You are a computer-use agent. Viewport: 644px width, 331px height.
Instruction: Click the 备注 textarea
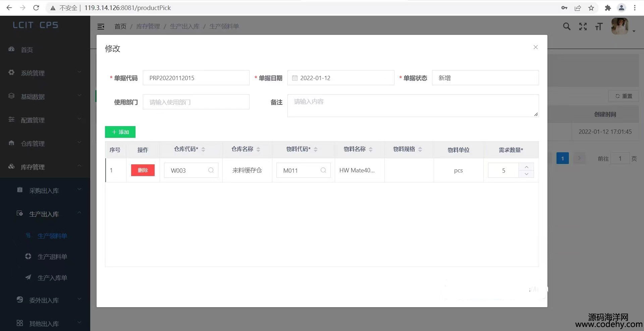(x=413, y=106)
